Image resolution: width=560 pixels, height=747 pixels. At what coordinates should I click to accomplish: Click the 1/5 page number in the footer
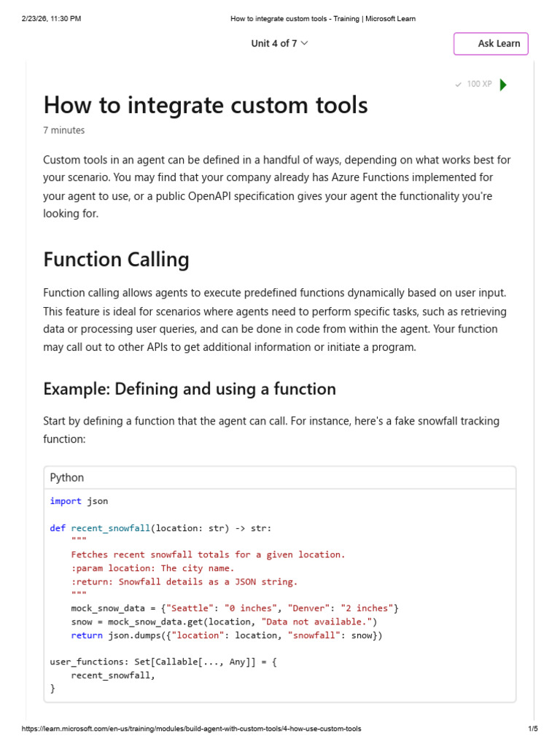pyautogui.click(x=533, y=729)
